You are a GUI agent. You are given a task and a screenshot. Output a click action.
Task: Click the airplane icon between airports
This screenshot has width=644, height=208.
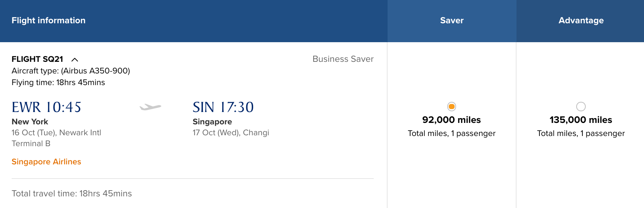[x=150, y=107]
